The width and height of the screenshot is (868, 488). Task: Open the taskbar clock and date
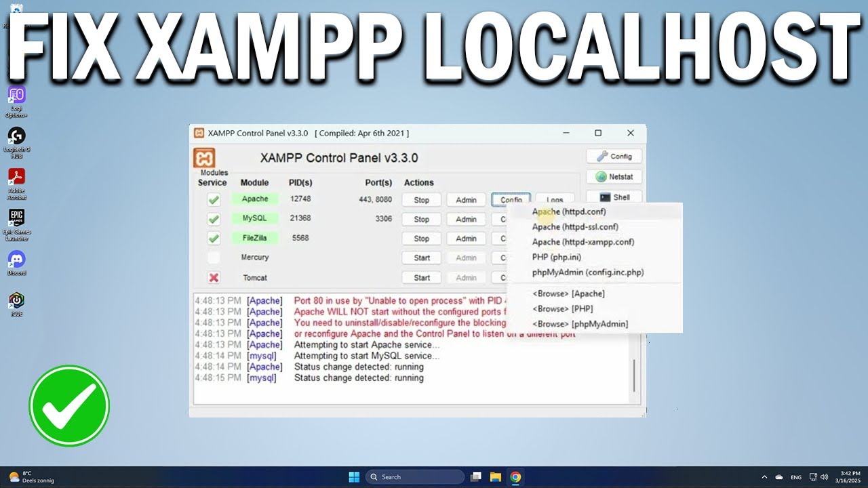coord(850,476)
